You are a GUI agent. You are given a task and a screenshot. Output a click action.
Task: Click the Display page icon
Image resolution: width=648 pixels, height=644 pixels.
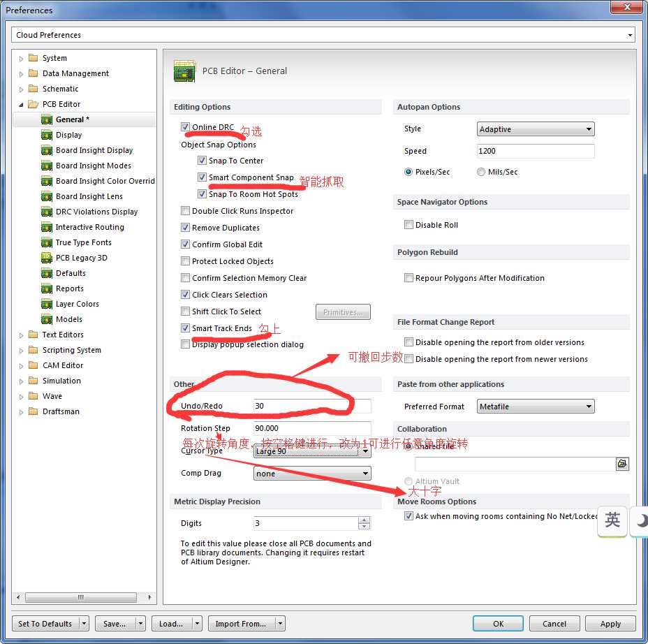(46, 135)
